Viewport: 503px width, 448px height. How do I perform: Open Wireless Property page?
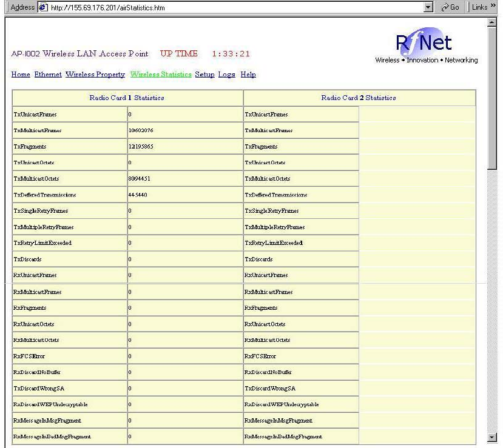[x=95, y=75]
